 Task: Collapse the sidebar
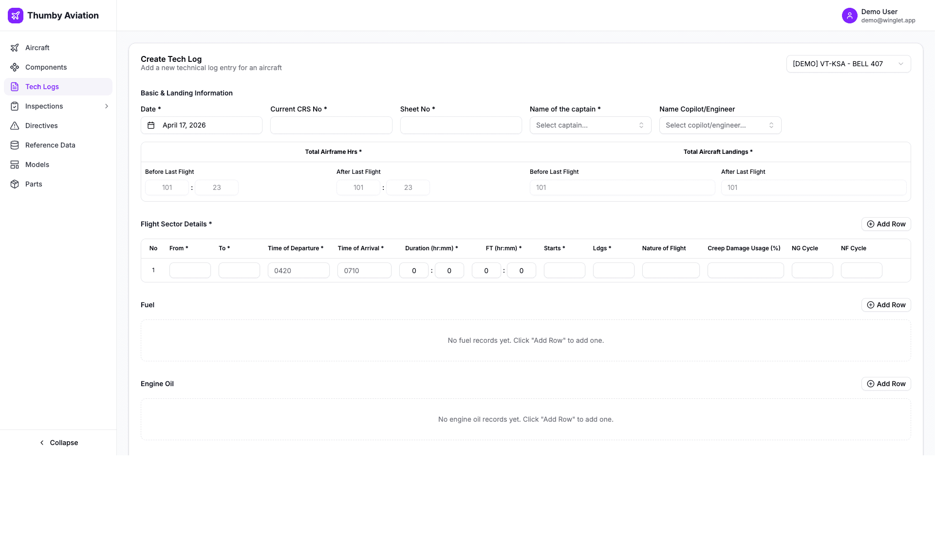point(58,443)
